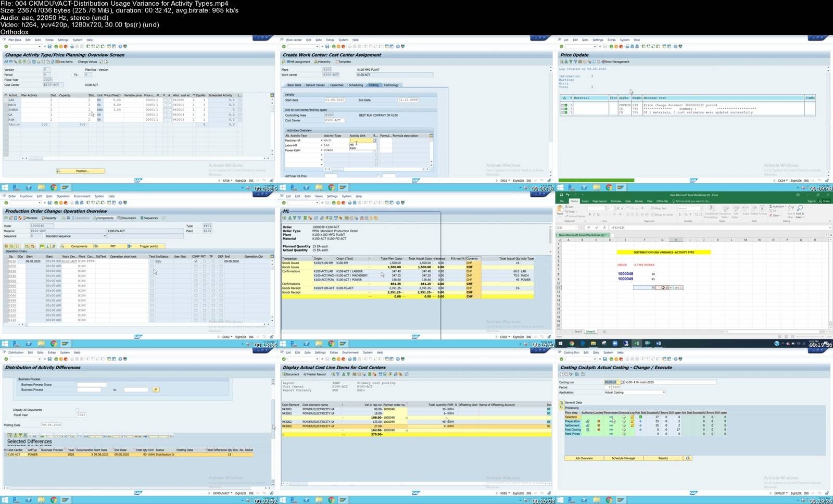Check Display All Documents checkbox
833x504 pixels.
tap(77, 410)
